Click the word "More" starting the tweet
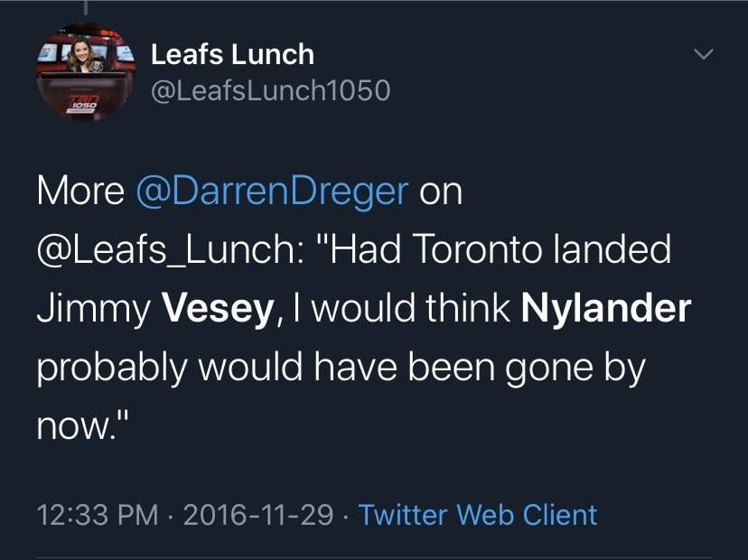The height and width of the screenshot is (560, 748). (80, 191)
